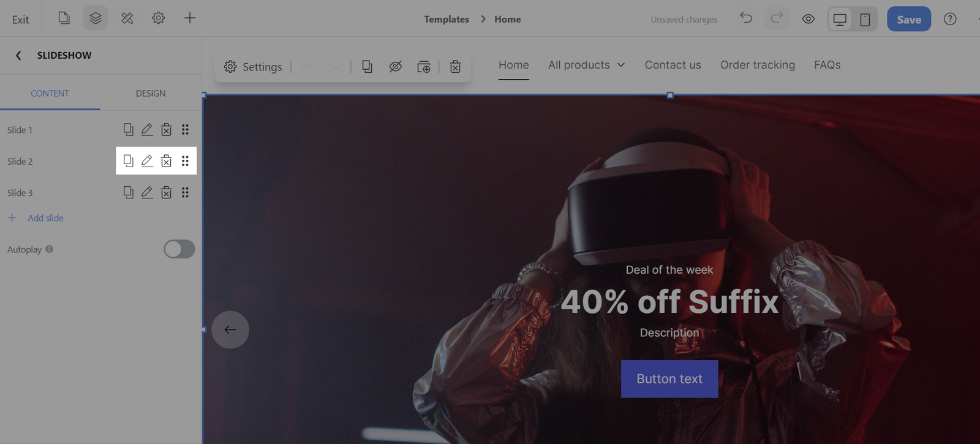Image resolution: width=980 pixels, height=444 pixels.
Task: Click Exit in the top left
Action: [20, 20]
